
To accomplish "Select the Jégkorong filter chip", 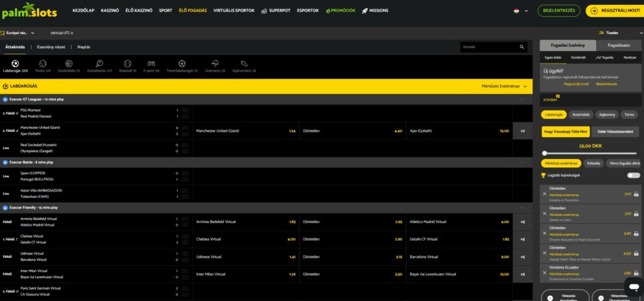I will pos(607,115).
